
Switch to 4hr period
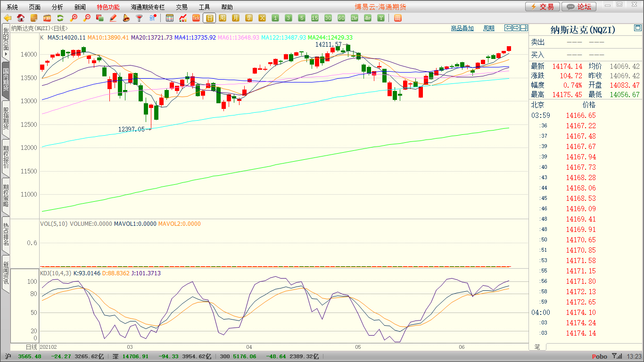click(x=368, y=18)
